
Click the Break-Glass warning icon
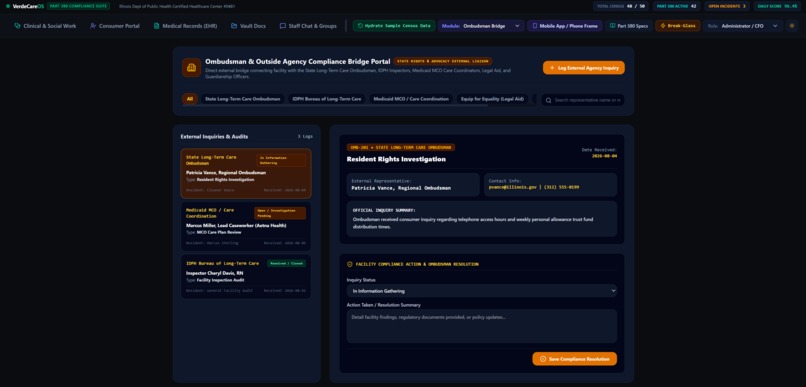point(663,26)
